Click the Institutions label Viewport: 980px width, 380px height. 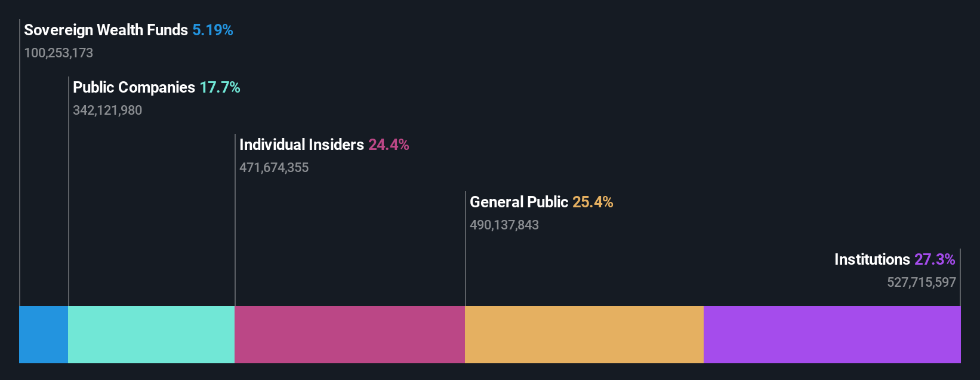[872, 259]
